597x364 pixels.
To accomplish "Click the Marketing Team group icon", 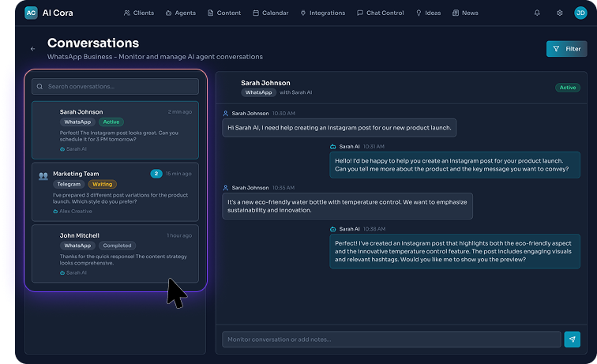I will pos(43,174).
